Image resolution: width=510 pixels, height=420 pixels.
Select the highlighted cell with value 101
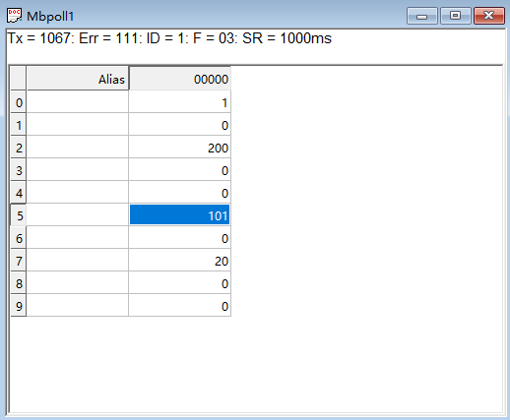coord(179,215)
